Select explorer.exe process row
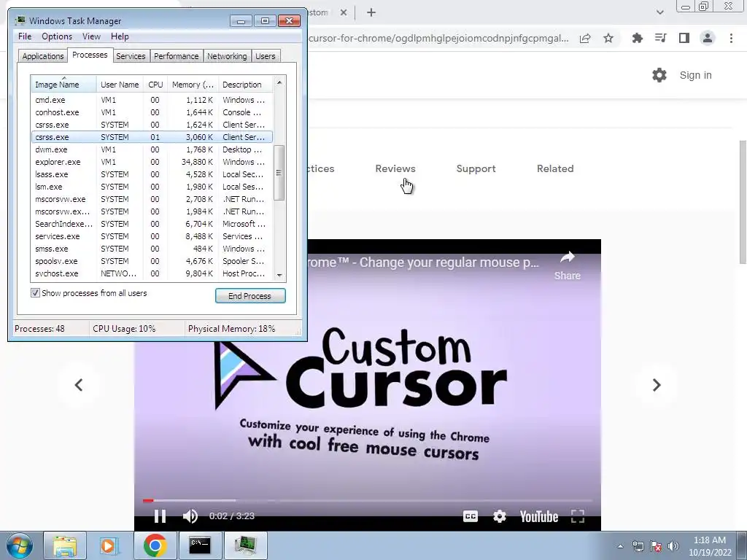Image resolution: width=747 pixels, height=560 pixels. (x=152, y=162)
